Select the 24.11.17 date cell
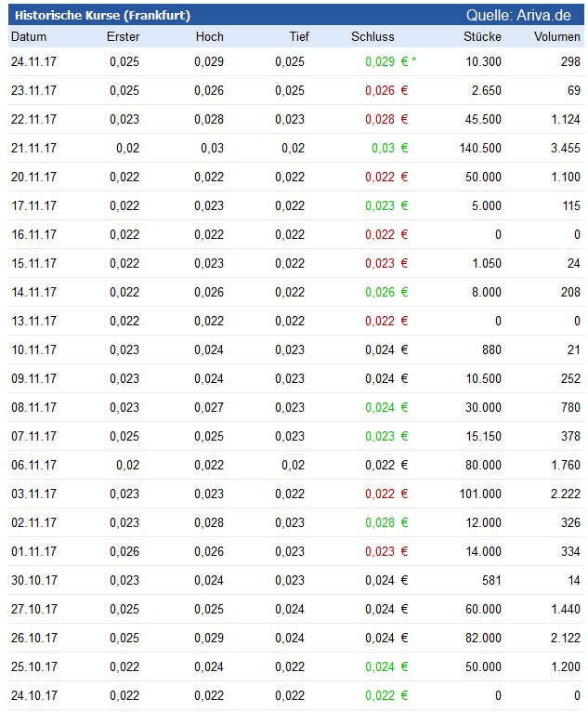The height and width of the screenshot is (712, 588). click(x=33, y=61)
